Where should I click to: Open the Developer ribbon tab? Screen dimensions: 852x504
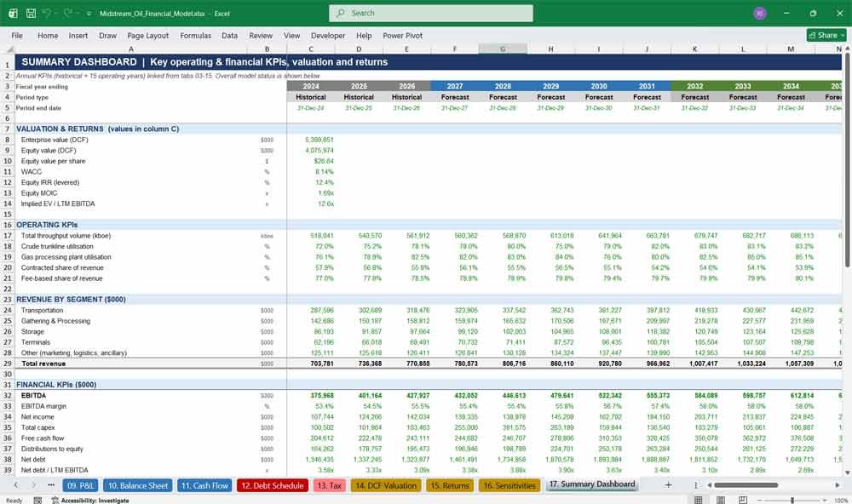point(328,35)
